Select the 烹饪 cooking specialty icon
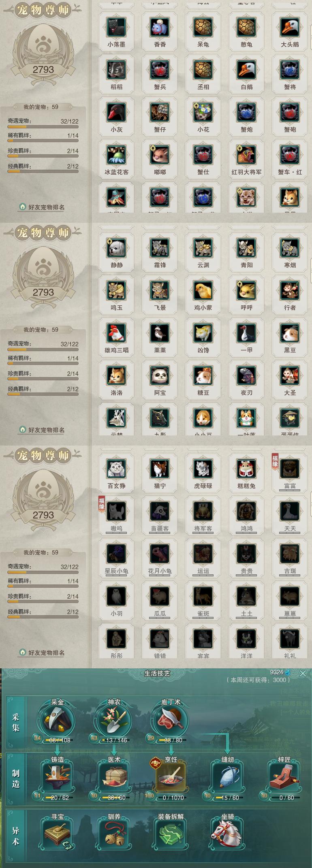Viewport: 312px width, 868px height. (x=171, y=776)
